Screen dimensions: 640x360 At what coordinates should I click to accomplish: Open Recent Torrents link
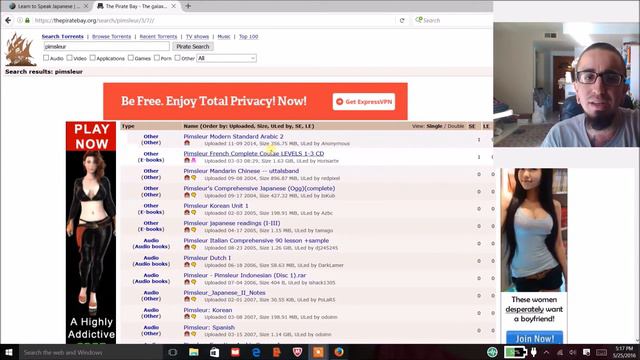(158, 36)
